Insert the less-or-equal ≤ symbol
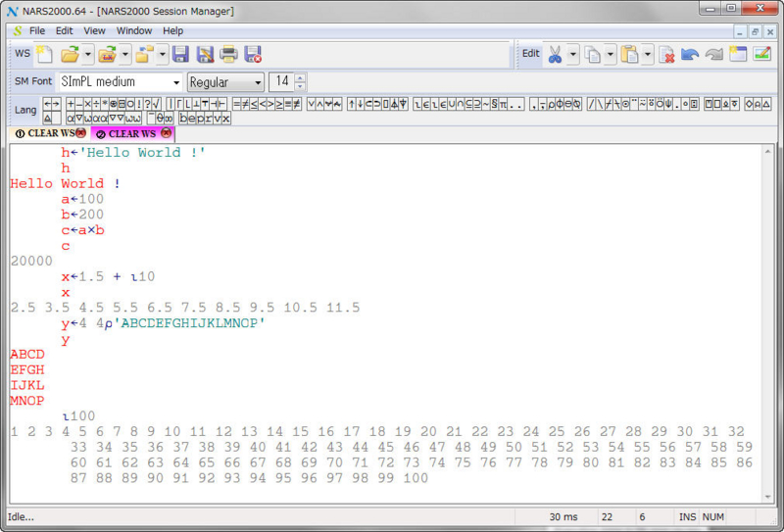The width and height of the screenshot is (784, 532). (x=254, y=104)
